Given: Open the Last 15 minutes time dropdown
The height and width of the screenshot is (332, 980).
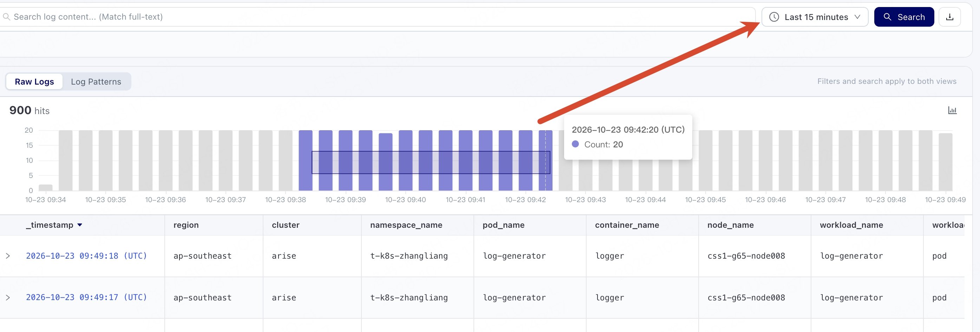Looking at the screenshot, I should 815,17.
